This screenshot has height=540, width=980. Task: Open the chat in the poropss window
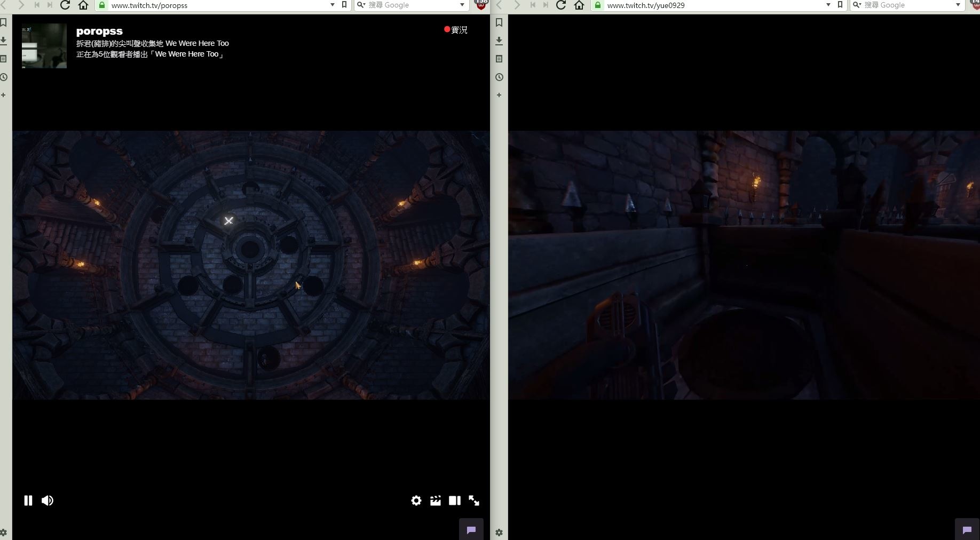tap(471, 529)
